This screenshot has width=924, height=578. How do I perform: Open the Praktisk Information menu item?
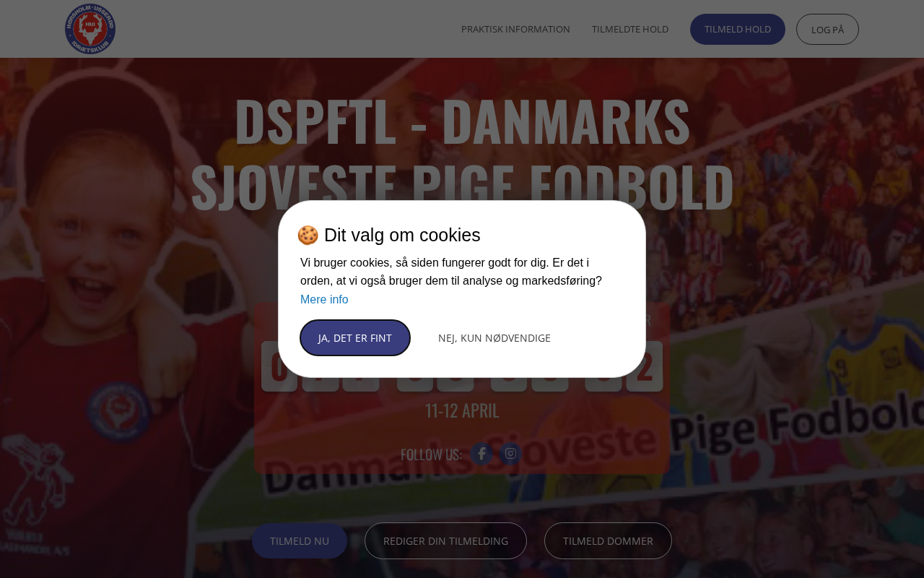pyautogui.click(x=515, y=29)
